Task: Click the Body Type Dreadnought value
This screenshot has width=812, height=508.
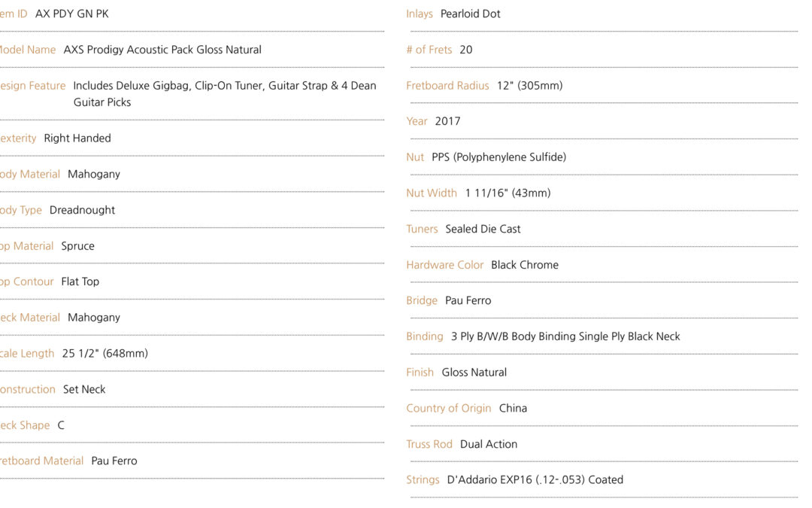Action: tap(82, 210)
